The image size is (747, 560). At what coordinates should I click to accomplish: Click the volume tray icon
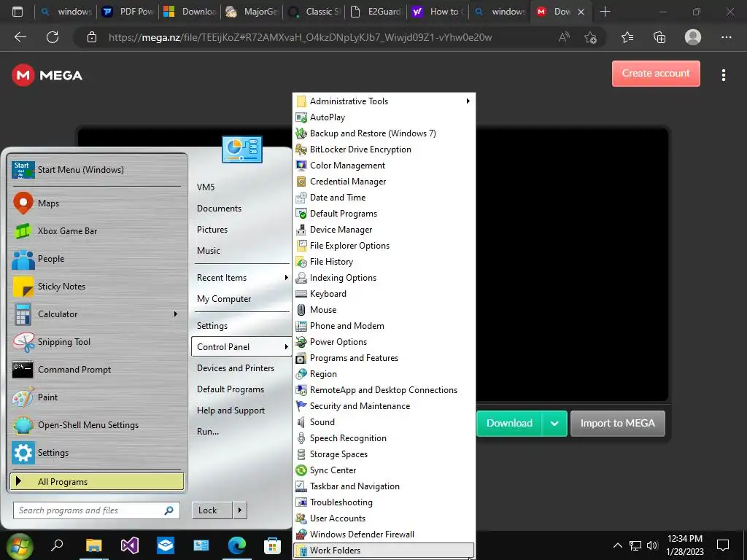point(652,545)
